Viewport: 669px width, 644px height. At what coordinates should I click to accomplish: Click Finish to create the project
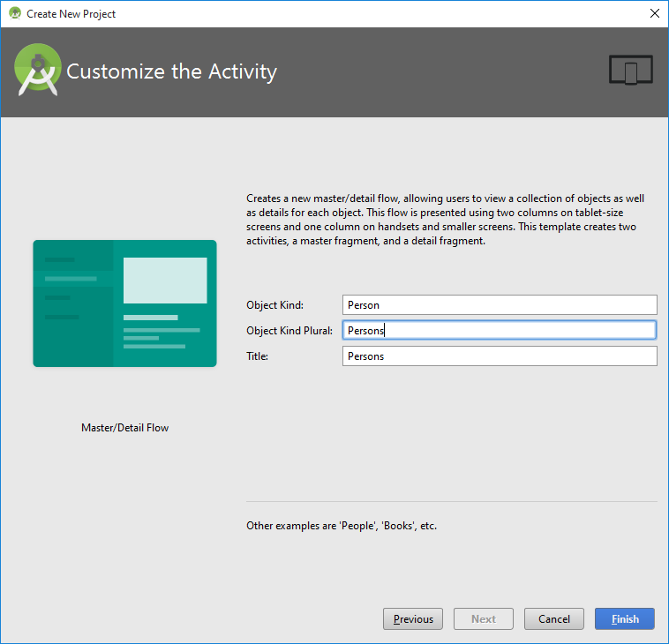pyautogui.click(x=625, y=618)
